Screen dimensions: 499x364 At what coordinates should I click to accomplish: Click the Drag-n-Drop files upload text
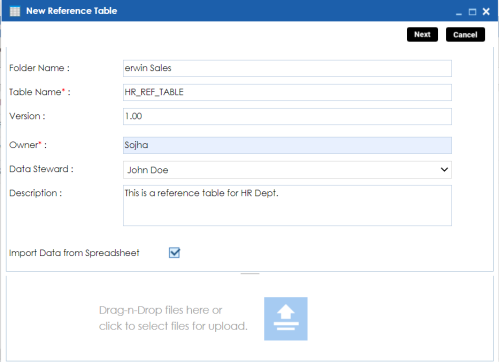173,318
